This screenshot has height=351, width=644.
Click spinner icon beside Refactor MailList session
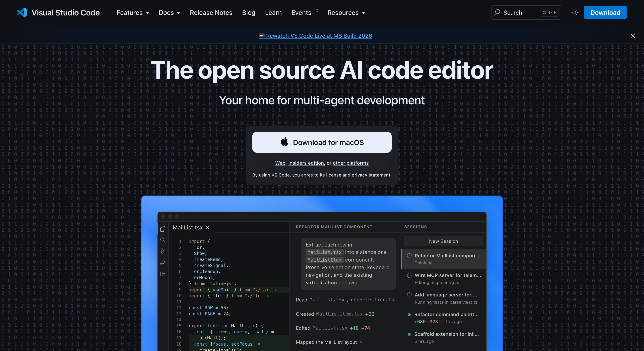[x=409, y=256]
